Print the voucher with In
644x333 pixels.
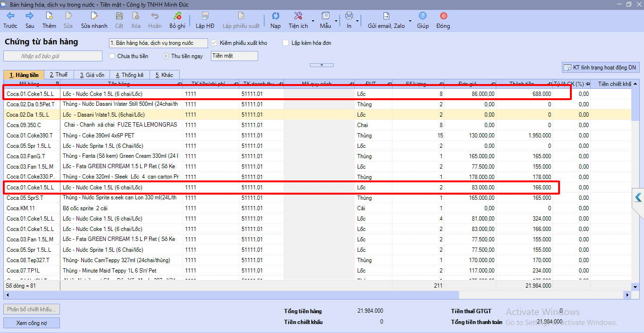[349, 20]
